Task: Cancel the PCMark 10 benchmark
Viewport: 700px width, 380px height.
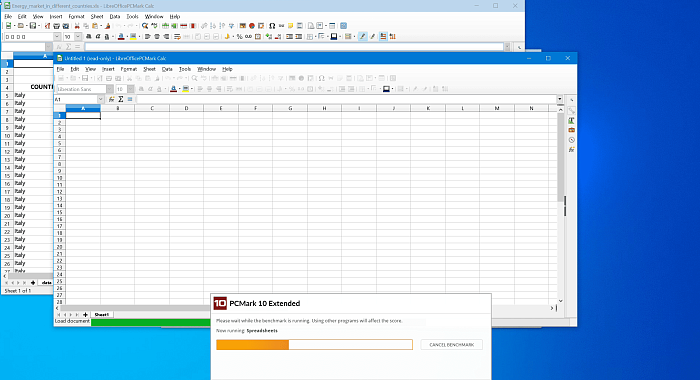Action: [451, 345]
